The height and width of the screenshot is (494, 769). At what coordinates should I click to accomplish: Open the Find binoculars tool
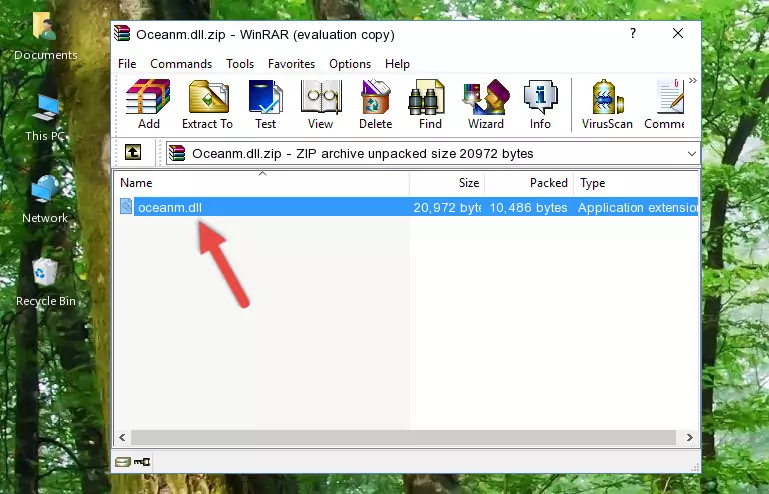(430, 104)
